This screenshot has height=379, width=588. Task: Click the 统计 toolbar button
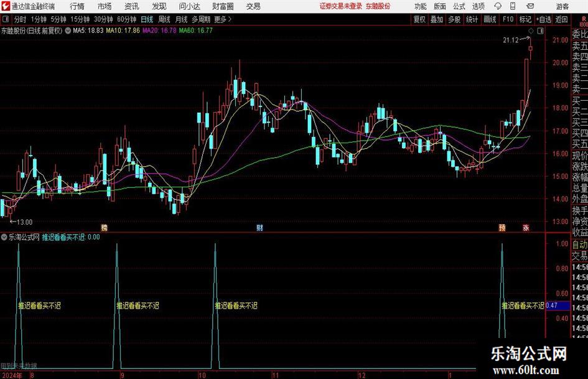tap(472, 19)
